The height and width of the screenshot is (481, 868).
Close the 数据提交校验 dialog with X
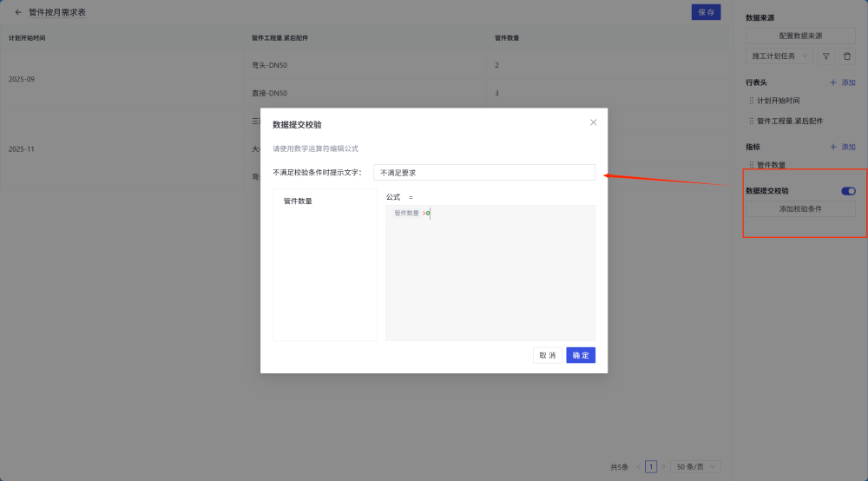point(594,122)
